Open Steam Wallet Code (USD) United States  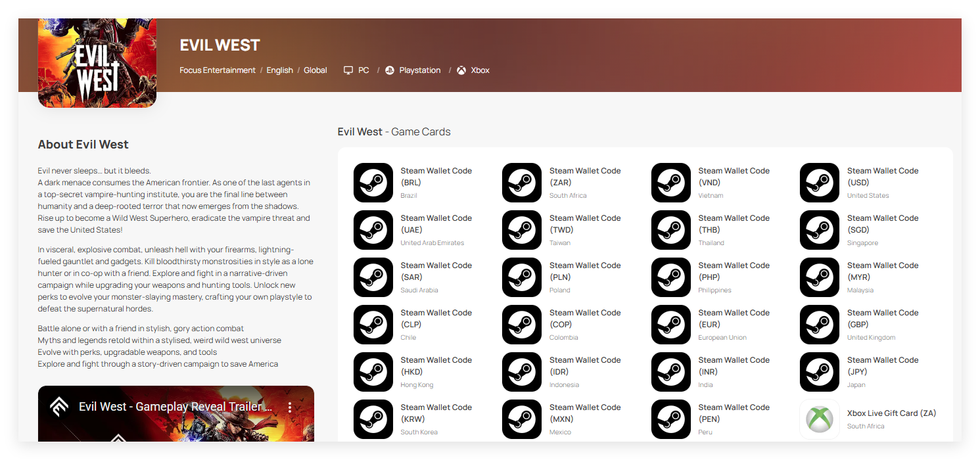(882, 176)
